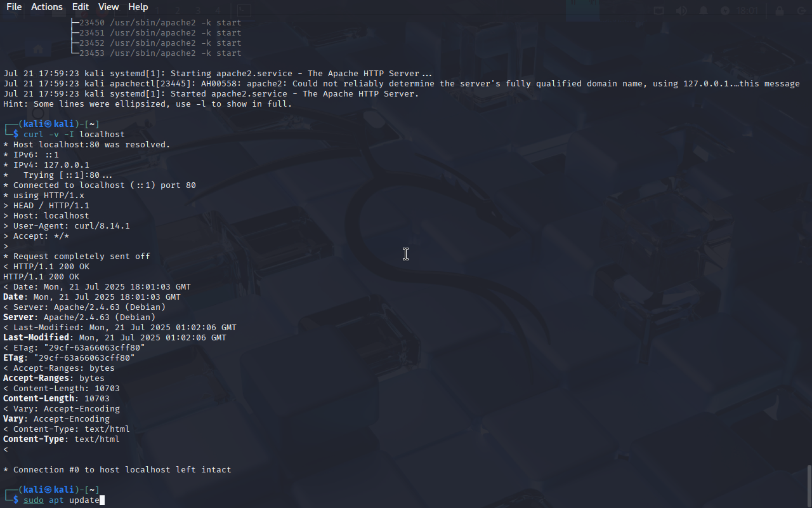Open the Help menu
812x508 pixels.
138,7
